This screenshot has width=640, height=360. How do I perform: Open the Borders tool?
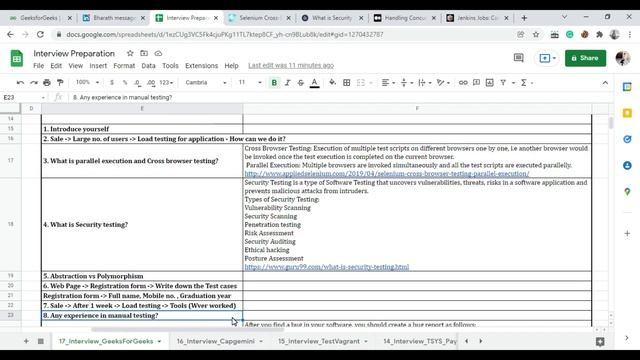pos(347,83)
